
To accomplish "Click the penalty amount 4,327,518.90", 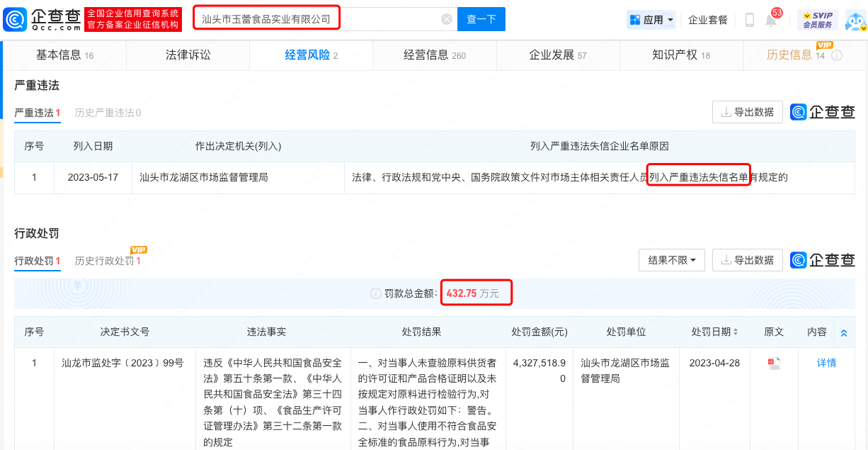I will (x=538, y=371).
